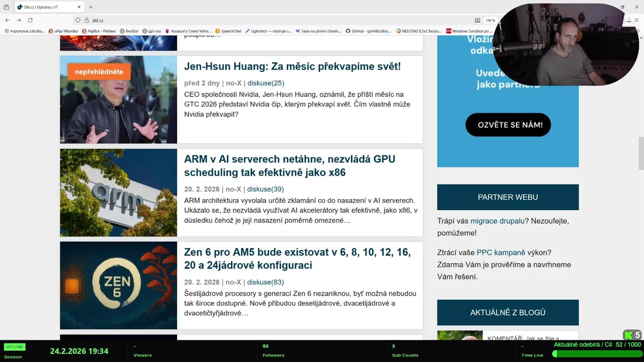The image size is (644, 362).
Task: Open the arm logo article thumbnail
Action: point(118,193)
